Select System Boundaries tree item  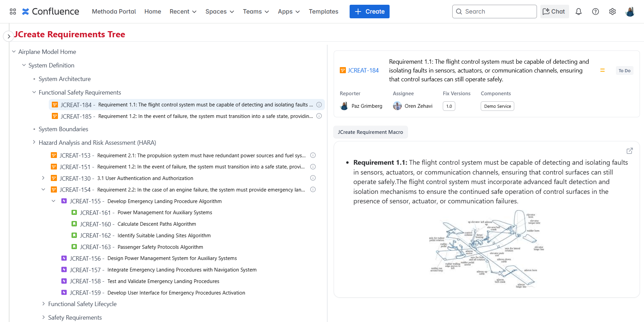[63, 129]
